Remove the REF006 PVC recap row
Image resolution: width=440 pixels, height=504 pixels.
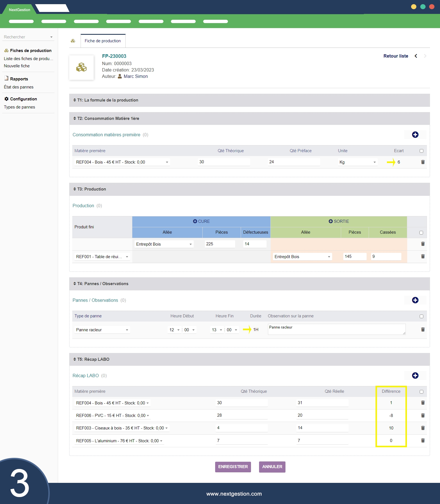click(423, 415)
